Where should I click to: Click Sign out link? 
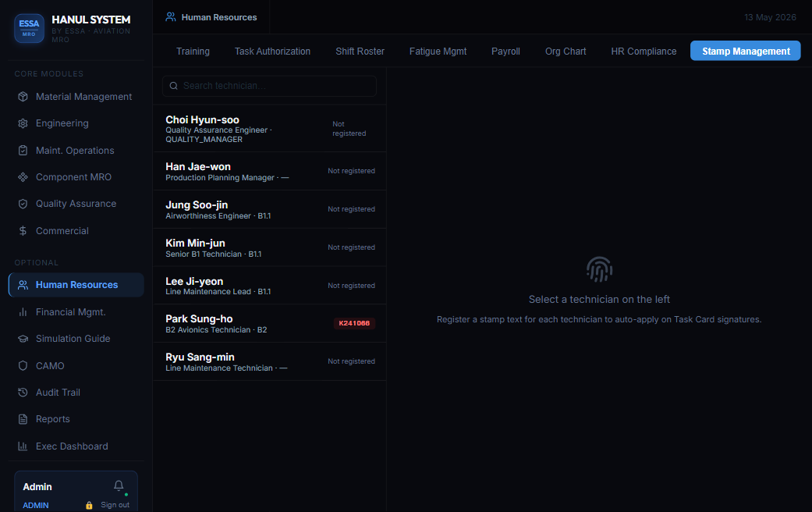pyautogui.click(x=115, y=505)
